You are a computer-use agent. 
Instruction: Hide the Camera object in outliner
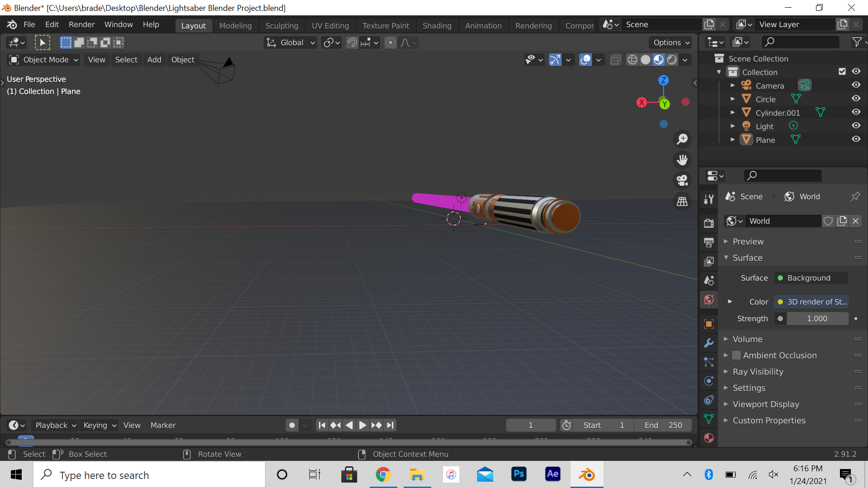coord(856,85)
